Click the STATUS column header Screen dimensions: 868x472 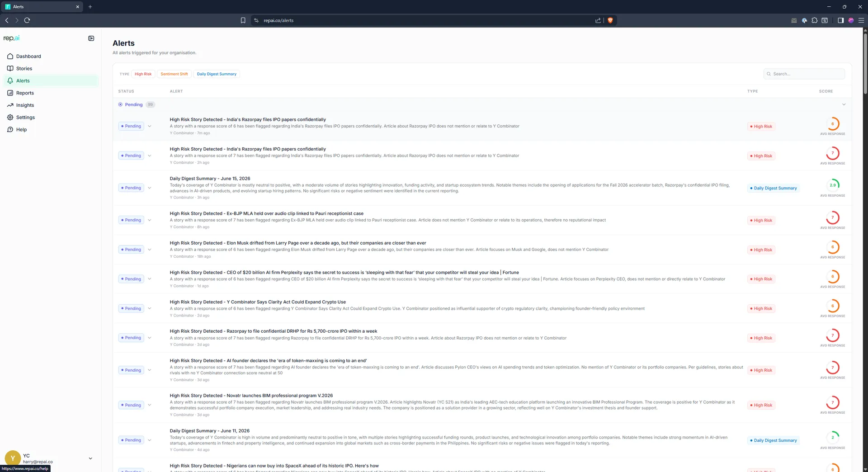coord(126,91)
